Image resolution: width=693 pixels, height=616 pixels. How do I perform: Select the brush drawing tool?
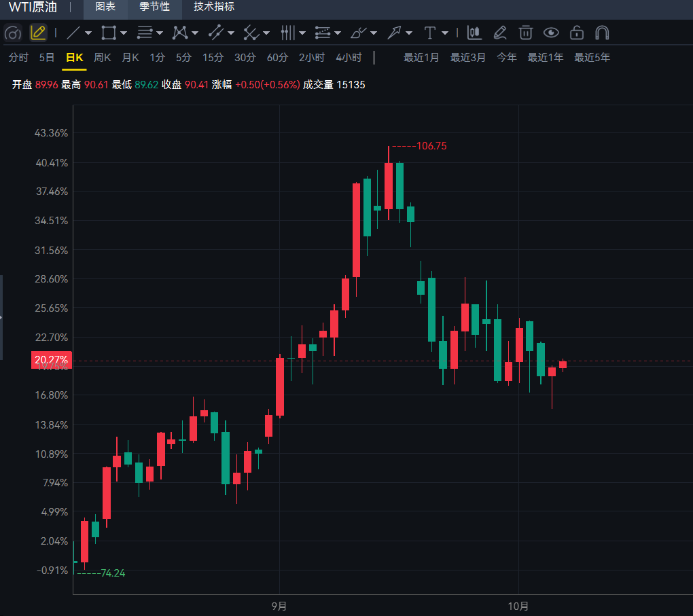point(358,33)
